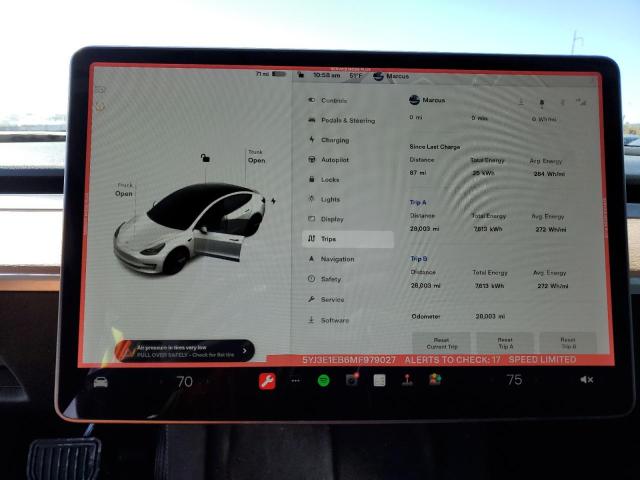The width and height of the screenshot is (640, 480).
Task: Open the colorful toybox app
Action: coord(435,379)
